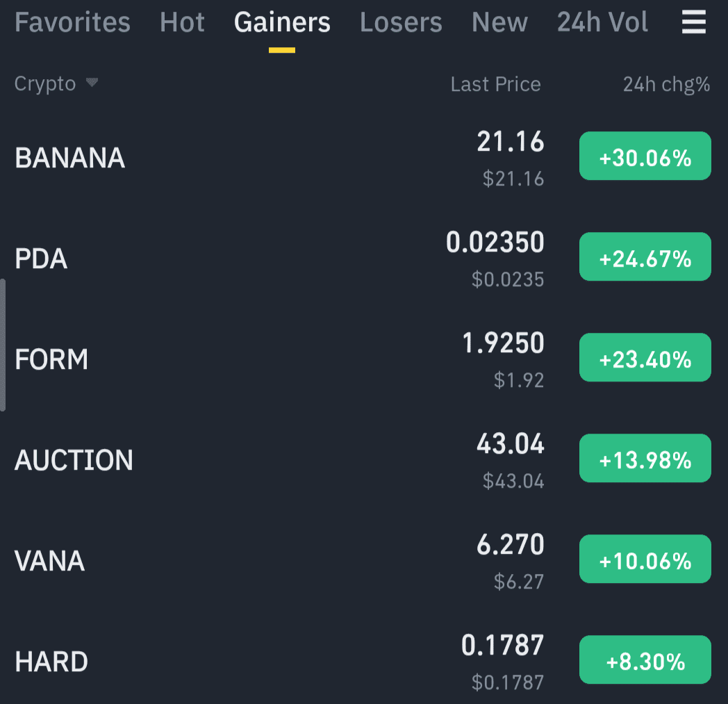Open the PDA crypto row
This screenshot has width=728, height=704.
pyautogui.click(x=364, y=259)
